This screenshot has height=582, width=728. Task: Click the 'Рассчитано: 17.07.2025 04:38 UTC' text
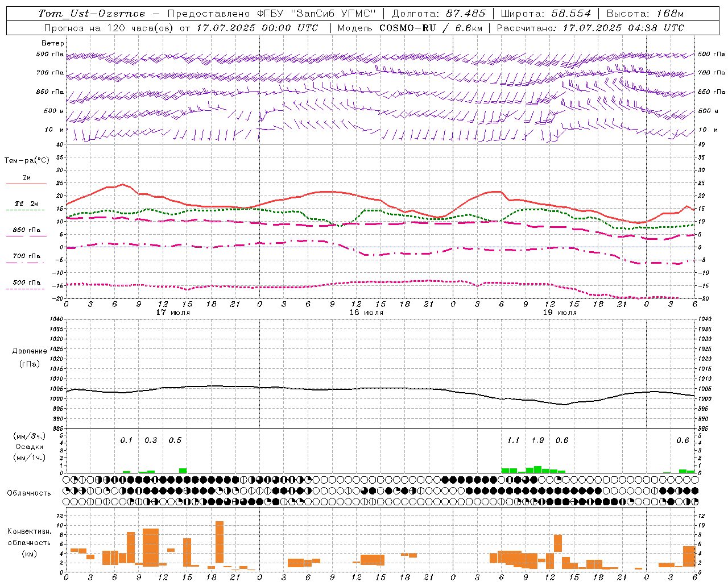click(x=590, y=27)
